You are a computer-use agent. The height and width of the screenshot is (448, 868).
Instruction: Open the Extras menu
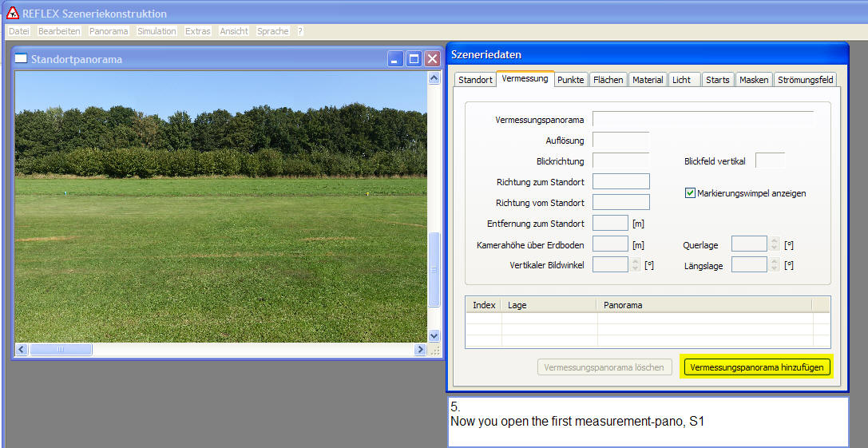[197, 32]
